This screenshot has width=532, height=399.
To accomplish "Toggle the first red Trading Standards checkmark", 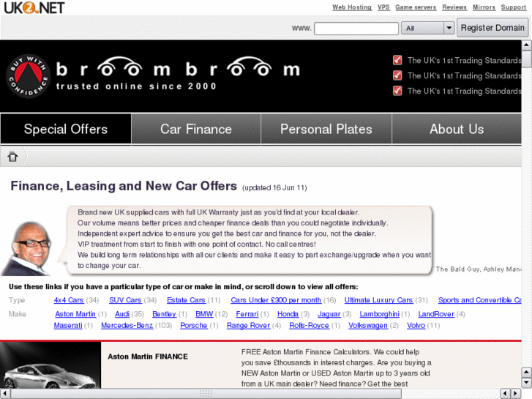I will pos(397,60).
